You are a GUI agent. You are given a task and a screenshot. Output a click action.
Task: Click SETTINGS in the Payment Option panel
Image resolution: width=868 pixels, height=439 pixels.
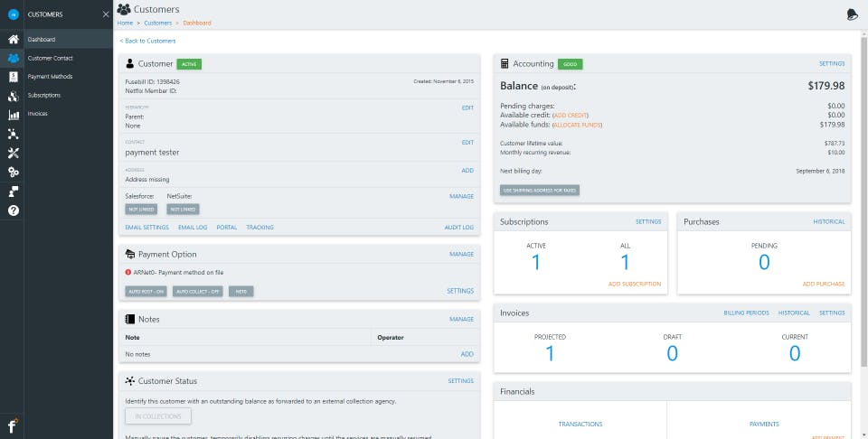pos(460,291)
